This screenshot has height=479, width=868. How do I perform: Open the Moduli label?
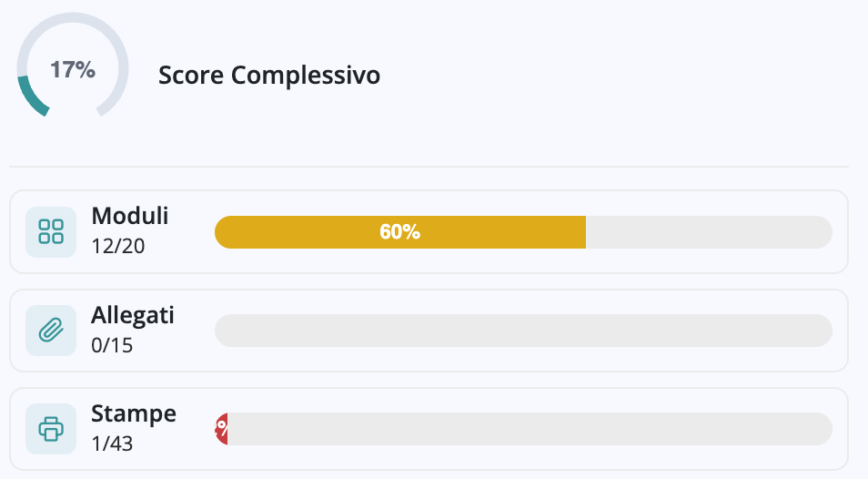pos(130,216)
